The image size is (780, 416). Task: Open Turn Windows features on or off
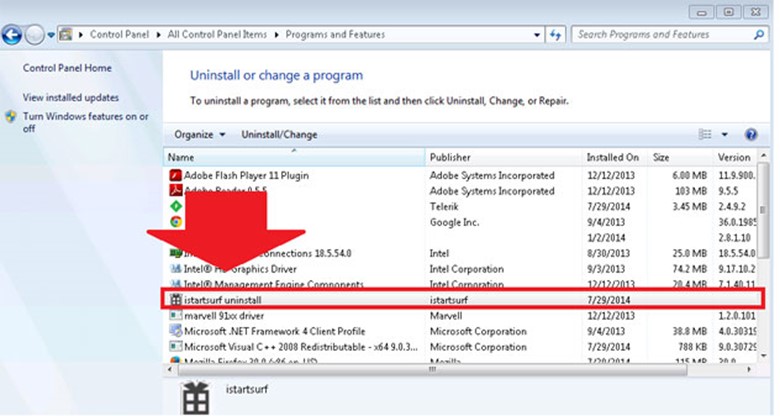point(86,122)
